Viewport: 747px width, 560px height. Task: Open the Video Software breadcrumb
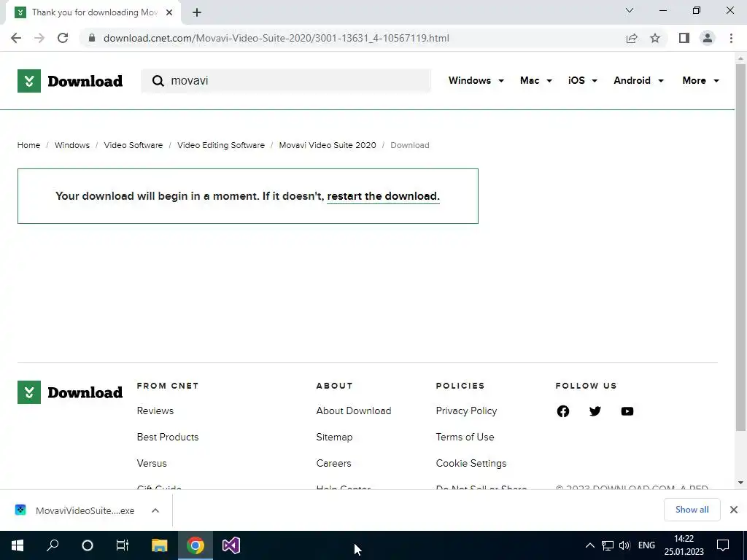[x=133, y=145]
